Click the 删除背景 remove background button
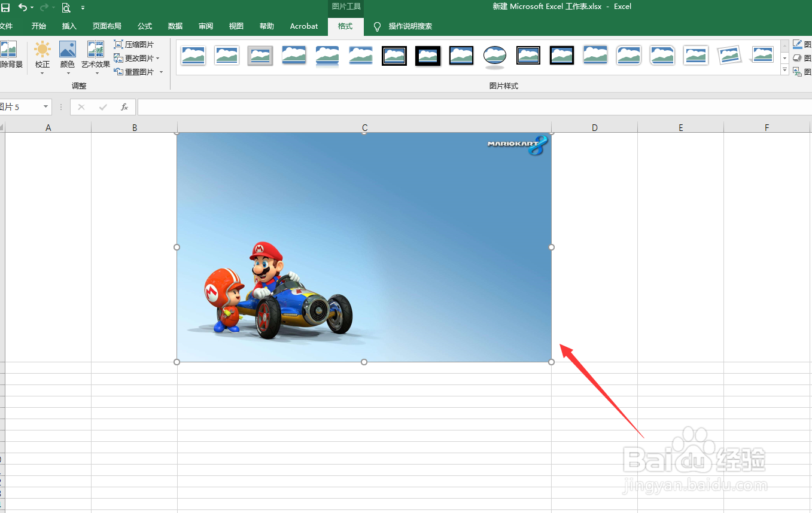 10,56
